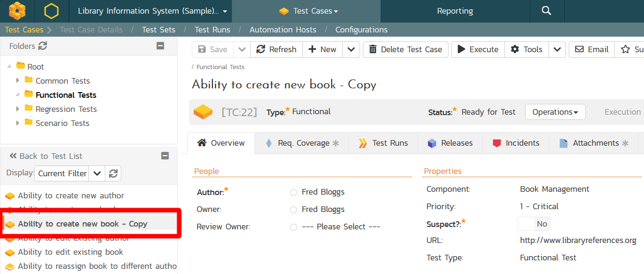Open the Operations status dropdown
This screenshot has width=644, height=274.
555,112
